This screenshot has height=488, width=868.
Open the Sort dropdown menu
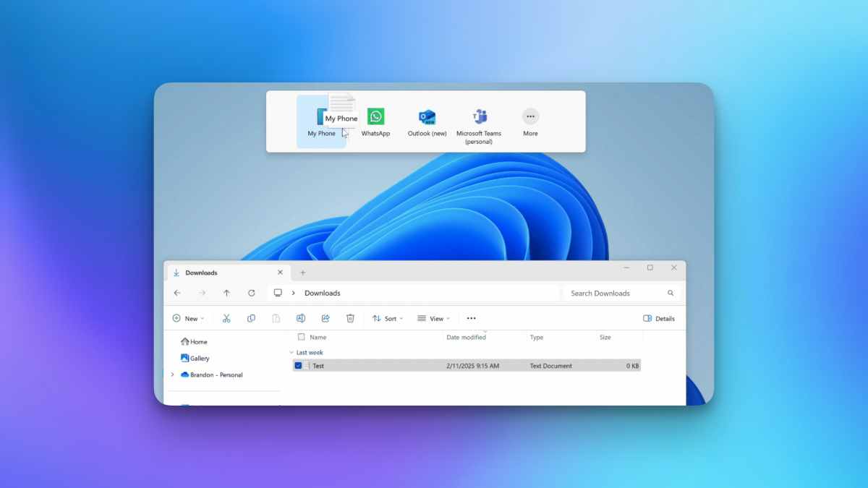388,318
